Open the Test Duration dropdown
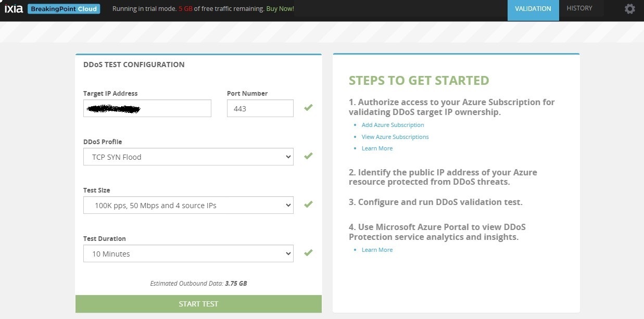644x319 pixels. (x=188, y=253)
